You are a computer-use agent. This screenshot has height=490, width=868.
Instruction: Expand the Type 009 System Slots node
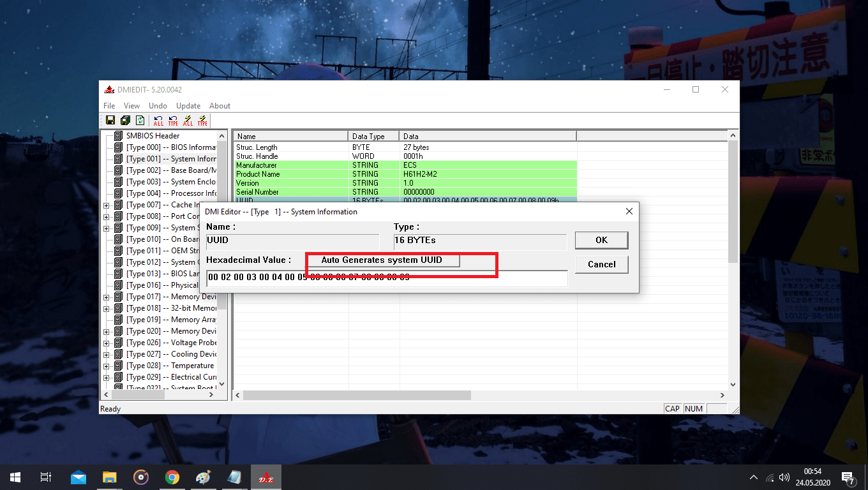point(107,228)
